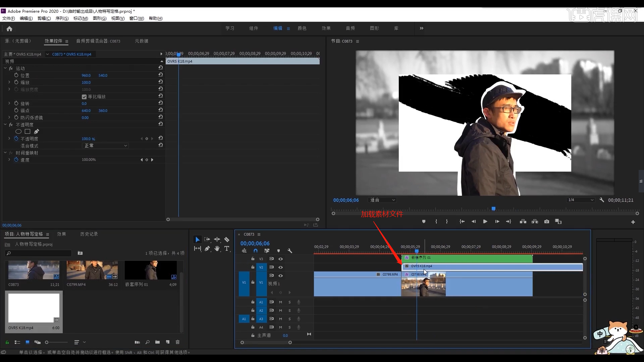
Task: Click New Item icon in project panel
Action: (x=167, y=342)
